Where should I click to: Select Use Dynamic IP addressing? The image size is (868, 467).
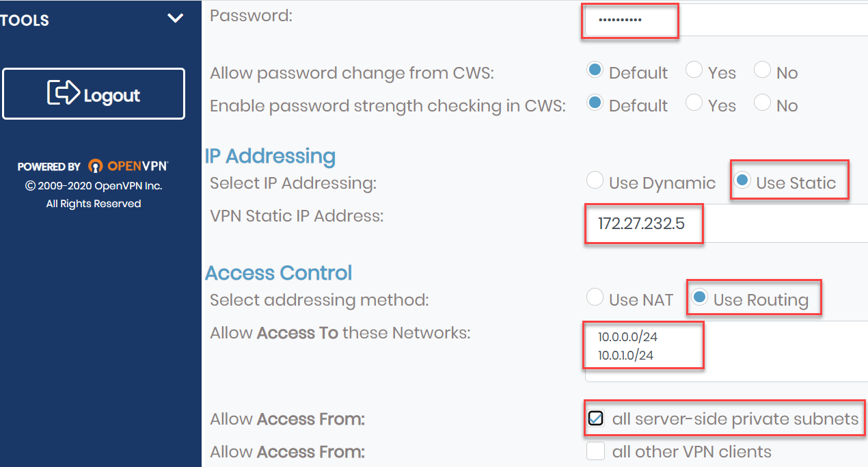(x=595, y=181)
